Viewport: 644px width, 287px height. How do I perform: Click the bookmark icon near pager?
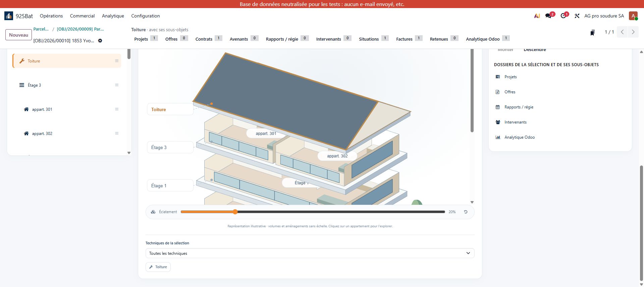(593, 33)
